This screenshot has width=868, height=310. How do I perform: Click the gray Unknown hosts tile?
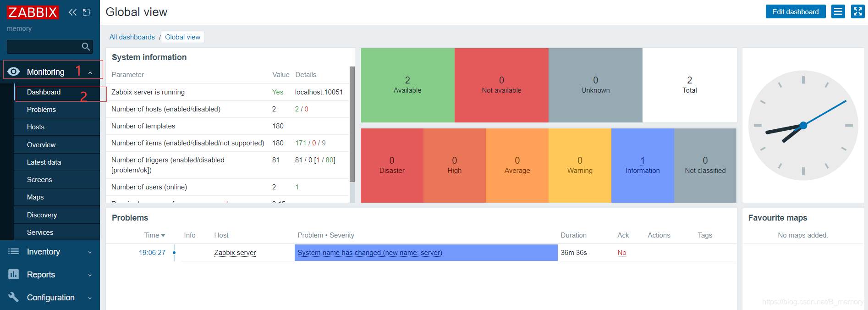pos(595,85)
